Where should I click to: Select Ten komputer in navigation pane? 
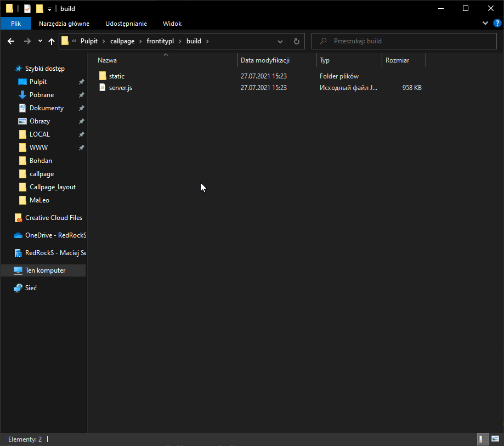(x=45, y=270)
